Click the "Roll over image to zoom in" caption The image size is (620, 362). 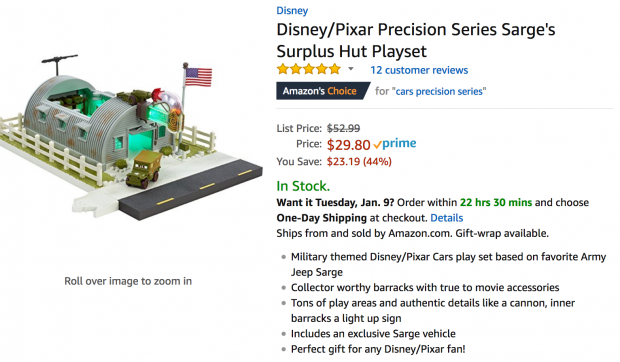[128, 281]
